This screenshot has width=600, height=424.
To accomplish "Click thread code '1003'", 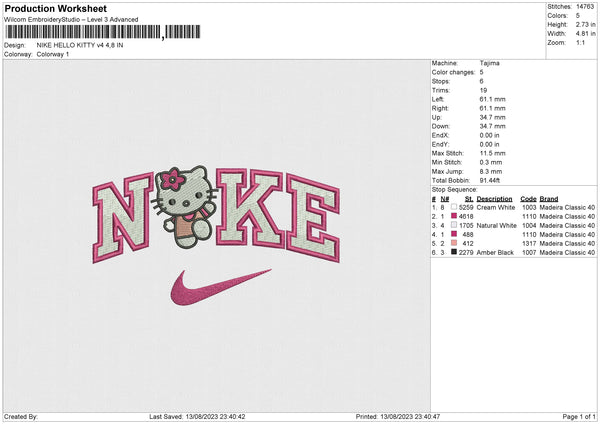I will click(529, 207).
